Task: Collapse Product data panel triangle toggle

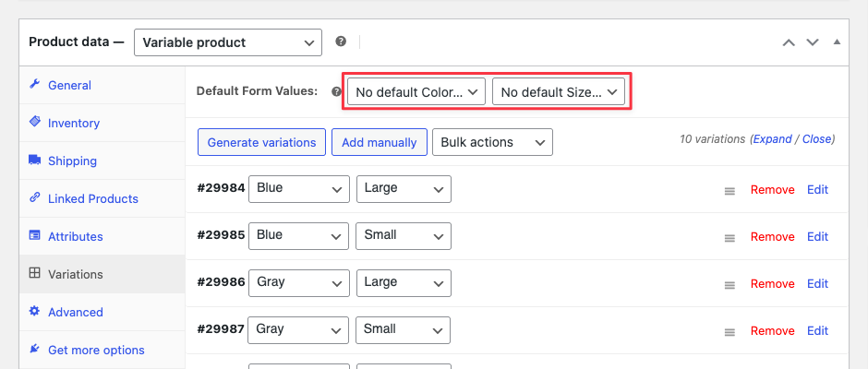Action: [x=837, y=42]
